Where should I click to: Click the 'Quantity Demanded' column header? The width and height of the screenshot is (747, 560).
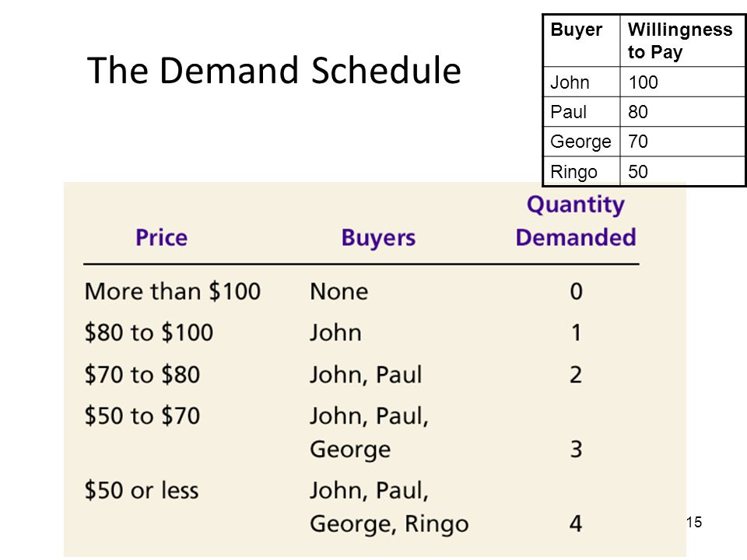click(x=576, y=221)
